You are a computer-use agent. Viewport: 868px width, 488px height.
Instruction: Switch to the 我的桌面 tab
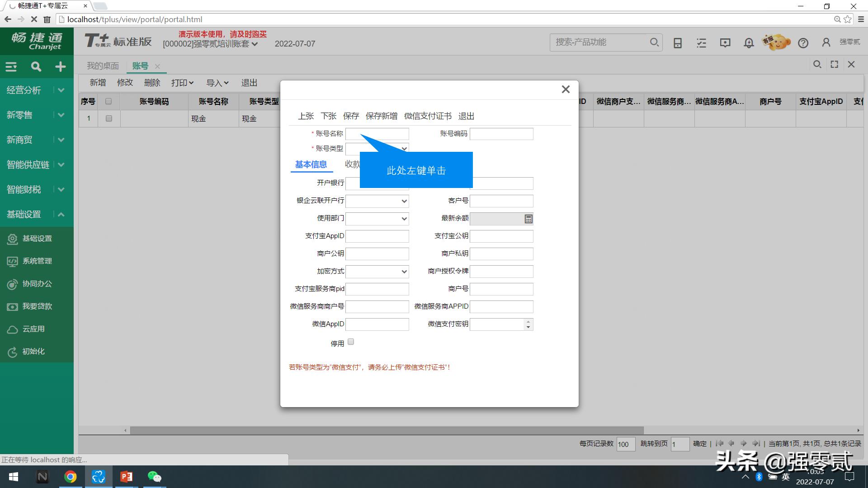coord(103,66)
